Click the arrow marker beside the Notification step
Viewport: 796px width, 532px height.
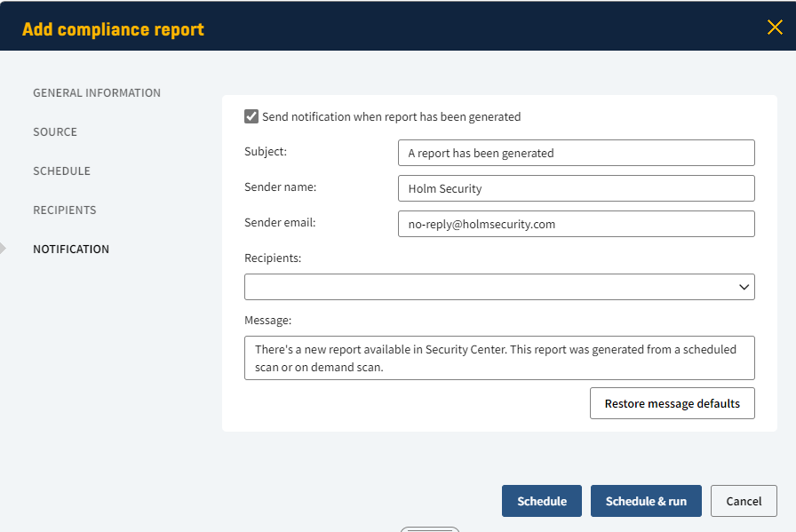point(4,249)
